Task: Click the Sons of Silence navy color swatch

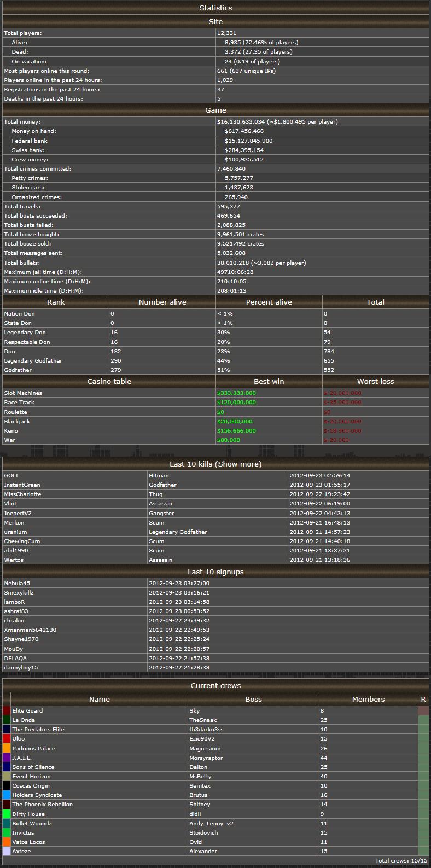Action: [x=7, y=767]
